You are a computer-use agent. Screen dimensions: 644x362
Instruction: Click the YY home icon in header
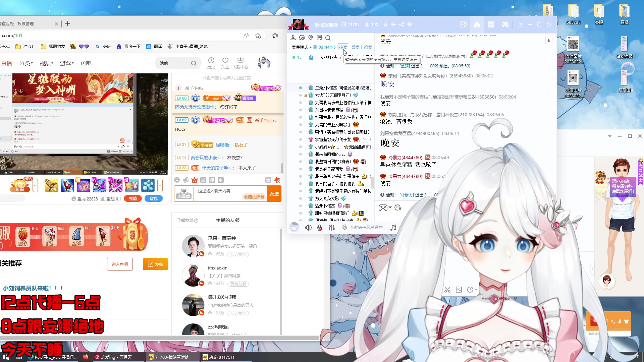pyautogui.click(x=477, y=24)
